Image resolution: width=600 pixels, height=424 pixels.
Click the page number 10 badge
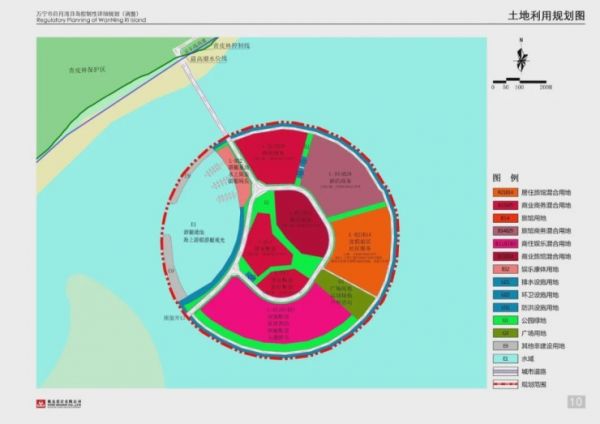tap(576, 401)
